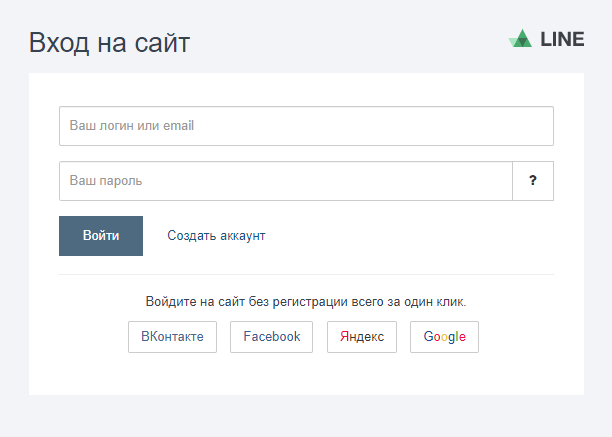Open password help via question mark
This screenshot has width=612, height=437.
(x=533, y=181)
